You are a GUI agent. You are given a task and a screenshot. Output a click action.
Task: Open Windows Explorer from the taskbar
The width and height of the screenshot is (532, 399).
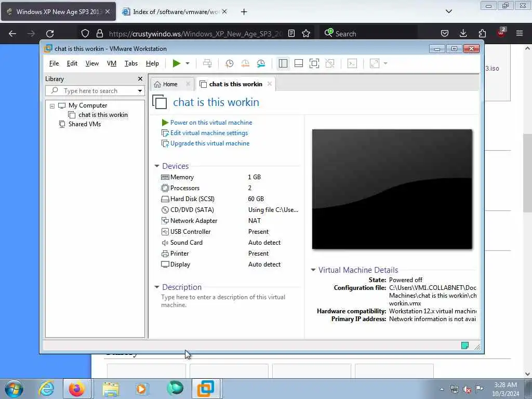point(111,389)
